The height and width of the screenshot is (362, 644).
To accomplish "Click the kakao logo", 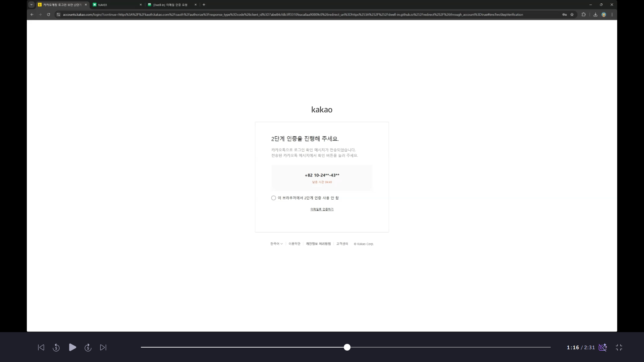I will 322,110.
